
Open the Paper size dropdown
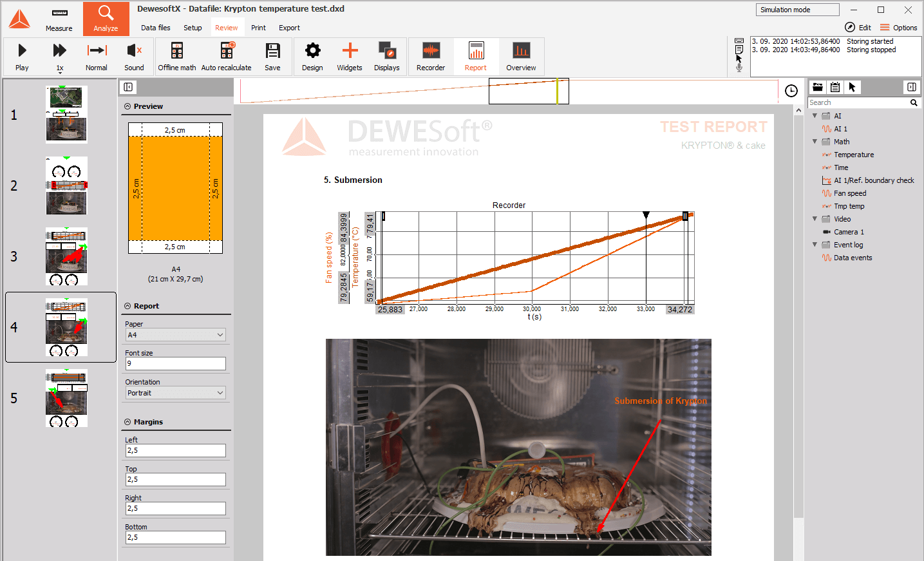(x=175, y=335)
